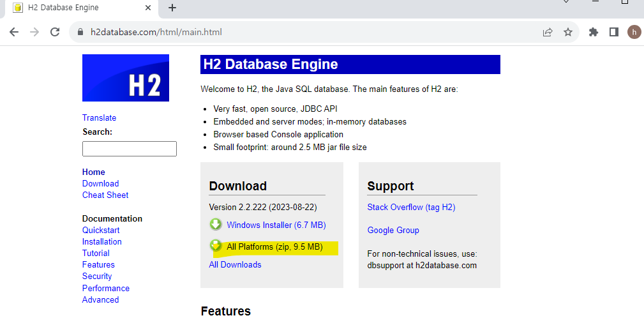Open the All Downloads link

(235, 264)
